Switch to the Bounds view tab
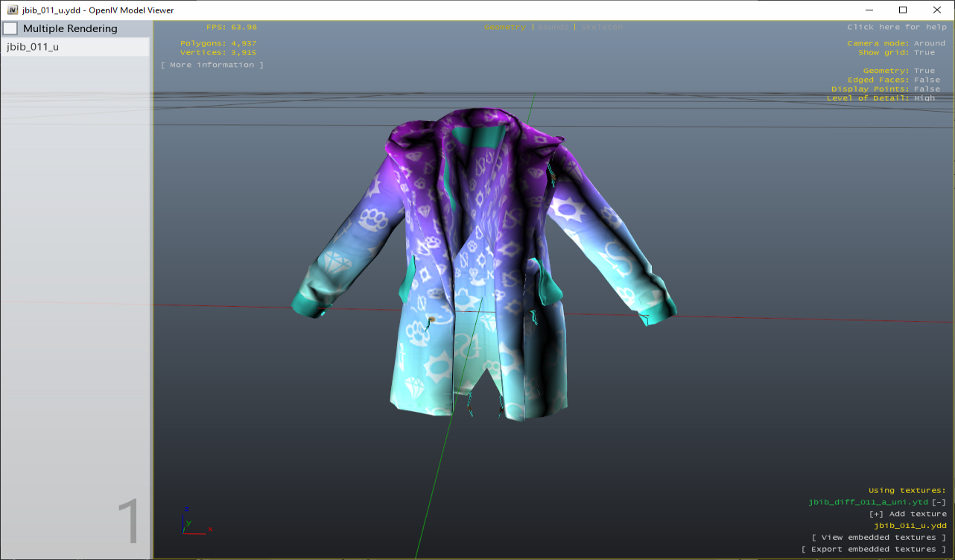955x560 pixels. (554, 26)
